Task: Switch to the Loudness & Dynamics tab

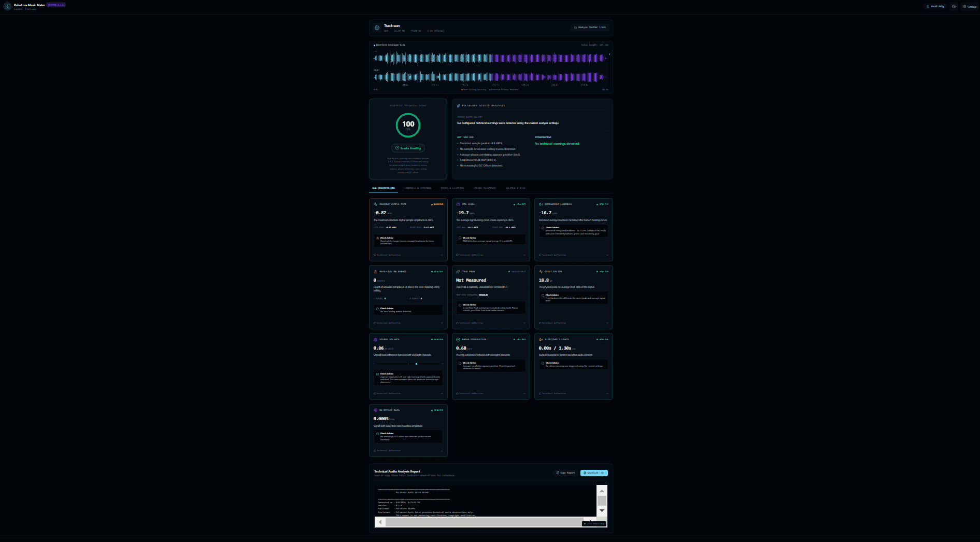Action: click(x=418, y=188)
